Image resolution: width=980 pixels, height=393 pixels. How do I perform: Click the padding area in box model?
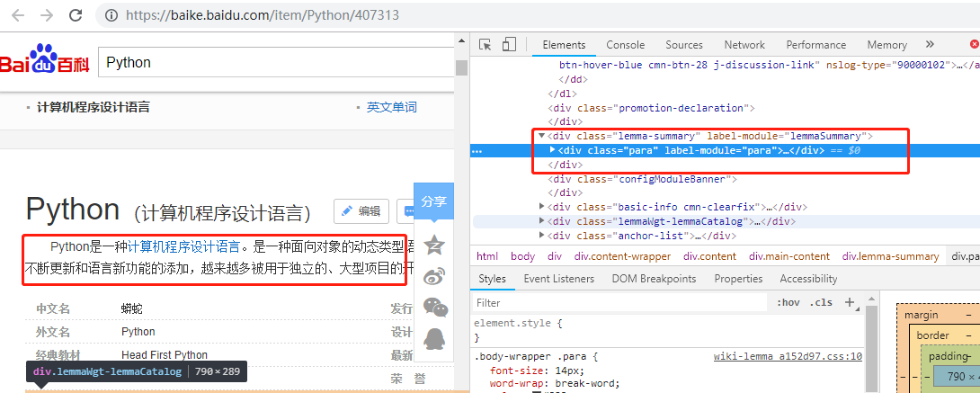tap(949, 356)
